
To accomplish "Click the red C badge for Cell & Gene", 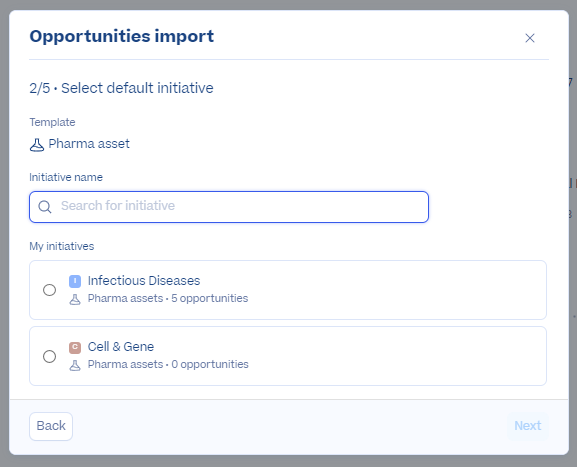I will click(75, 347).
